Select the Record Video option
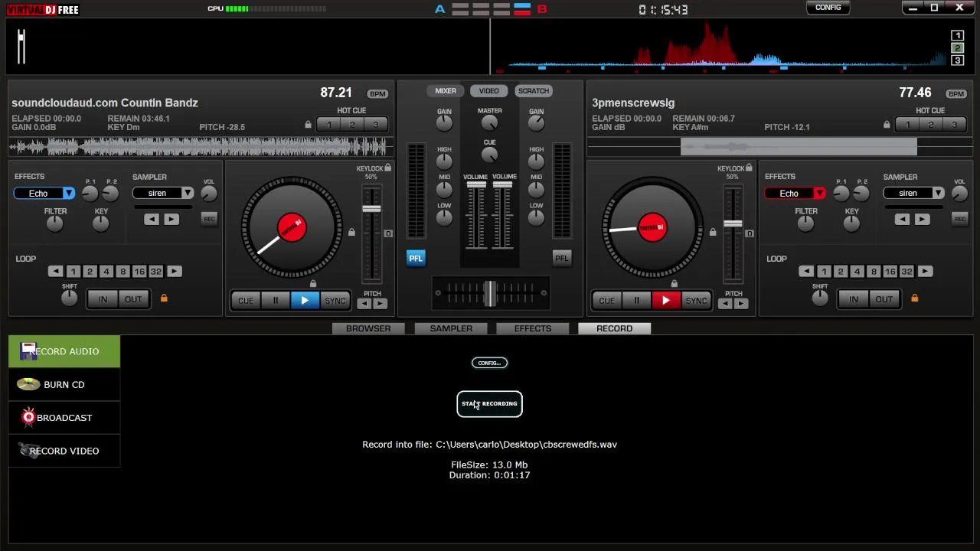980x551 pixels. point(64,451)
